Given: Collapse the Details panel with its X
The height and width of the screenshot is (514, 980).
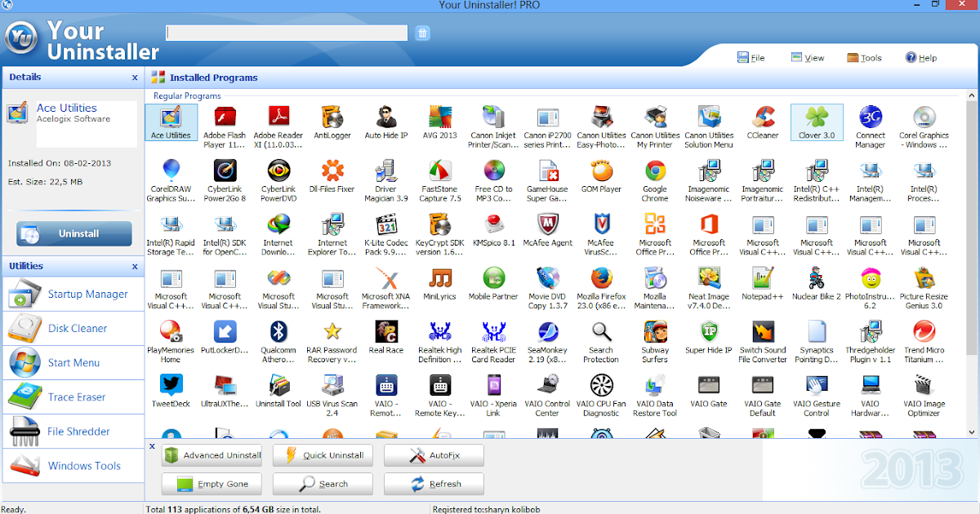Looking at the screenshot, I should pos(135,78).
